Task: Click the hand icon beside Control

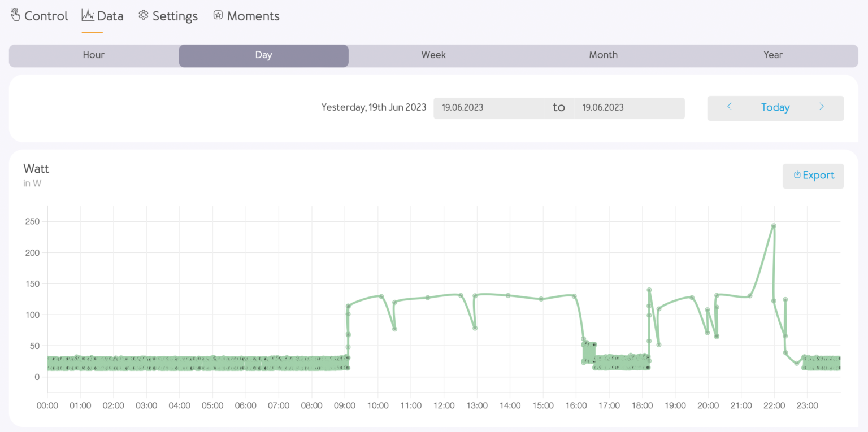Action: [x=15, y=15]
